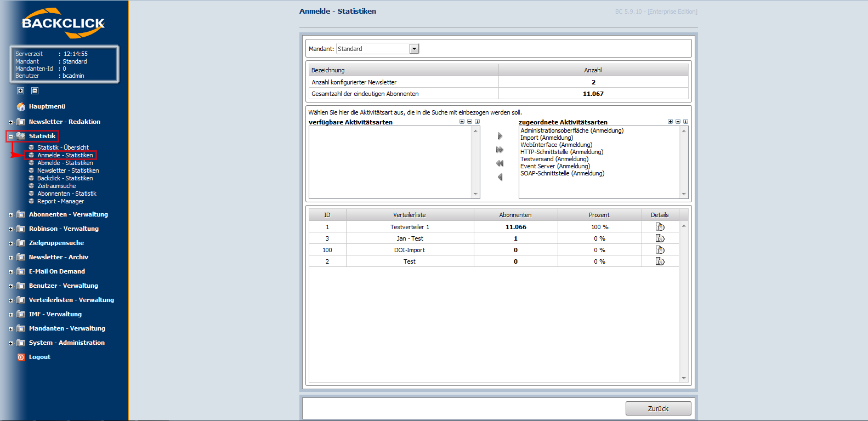
Task: Click minus icon above zugeordnete Aktivitätsarten list
Action: click(678, 122)
